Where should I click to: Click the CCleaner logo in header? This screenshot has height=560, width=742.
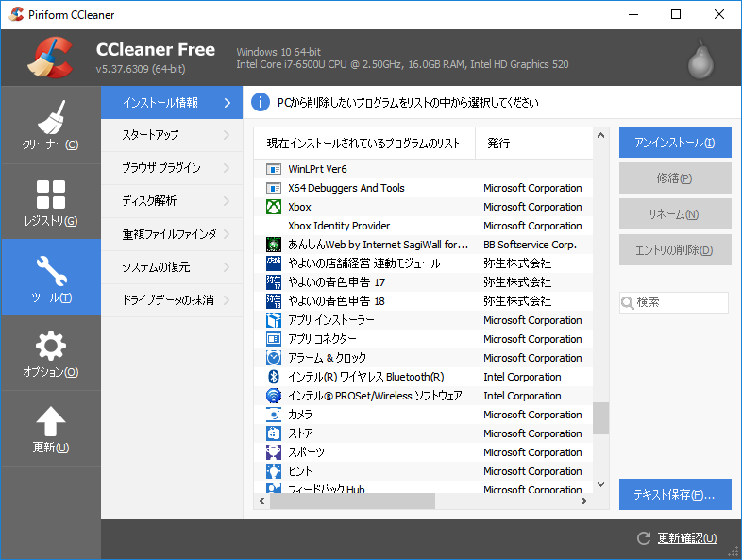point(50,58)
